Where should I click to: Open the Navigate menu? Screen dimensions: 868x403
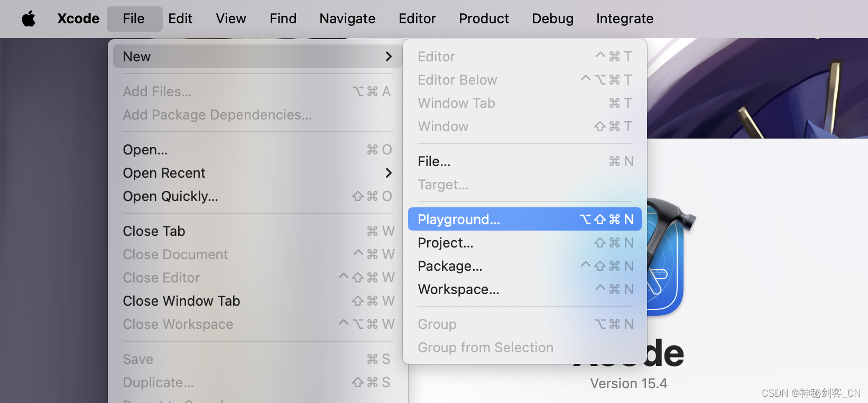[x=347, y=19]
